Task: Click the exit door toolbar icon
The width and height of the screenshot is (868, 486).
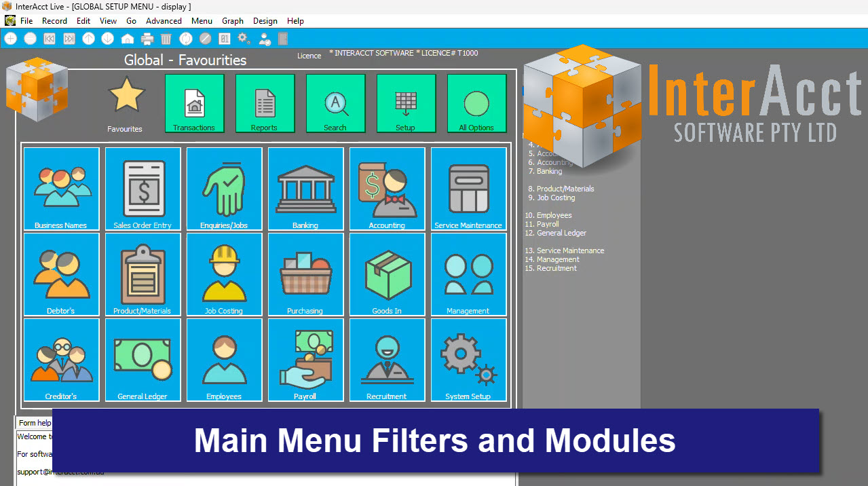Action: [283, 39]
